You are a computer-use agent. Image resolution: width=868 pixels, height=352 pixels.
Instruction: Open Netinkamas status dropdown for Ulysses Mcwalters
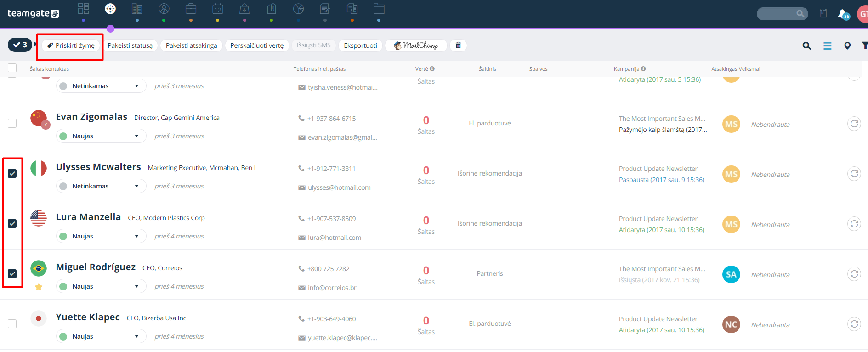(101, 186)
